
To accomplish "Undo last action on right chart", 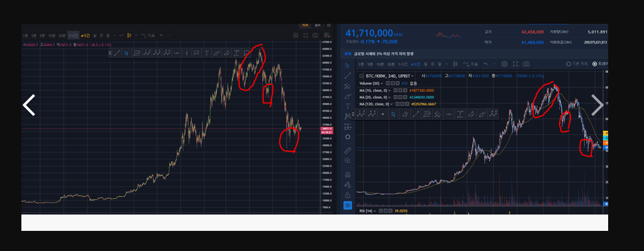I will pos(486,64).
